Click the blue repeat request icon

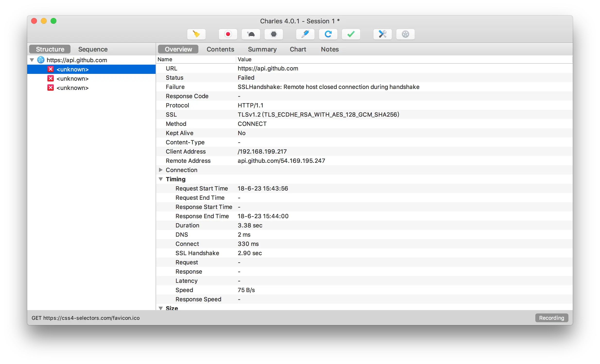coord(328,34)
